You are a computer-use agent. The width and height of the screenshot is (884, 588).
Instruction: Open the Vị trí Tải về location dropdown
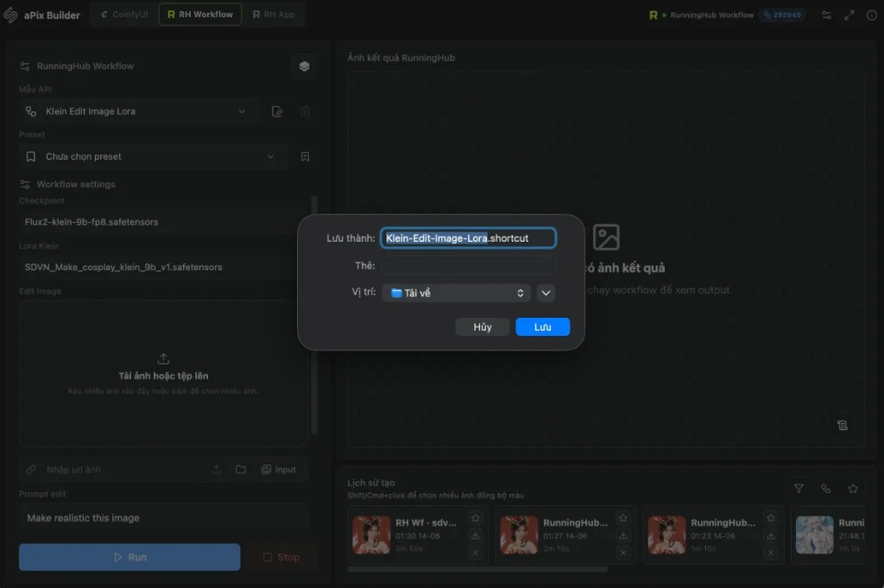456,293
